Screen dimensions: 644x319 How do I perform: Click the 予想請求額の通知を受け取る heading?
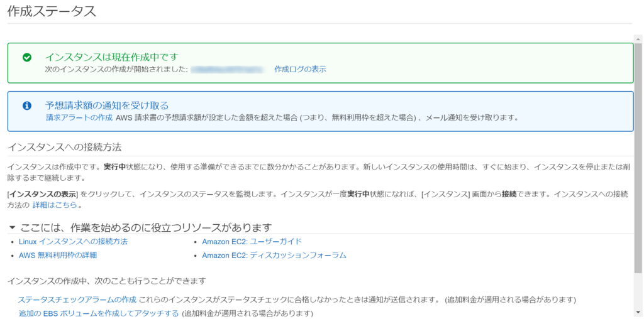[107, 105]
